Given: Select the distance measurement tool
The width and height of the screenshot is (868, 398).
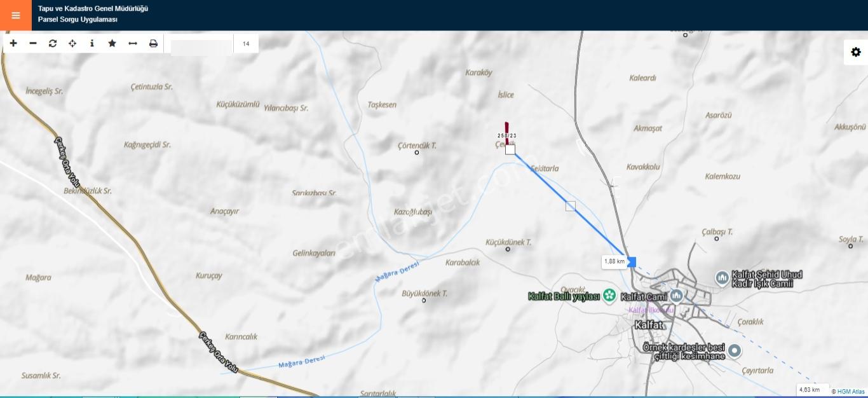Looking at the screenshot, I should [133, 43].
